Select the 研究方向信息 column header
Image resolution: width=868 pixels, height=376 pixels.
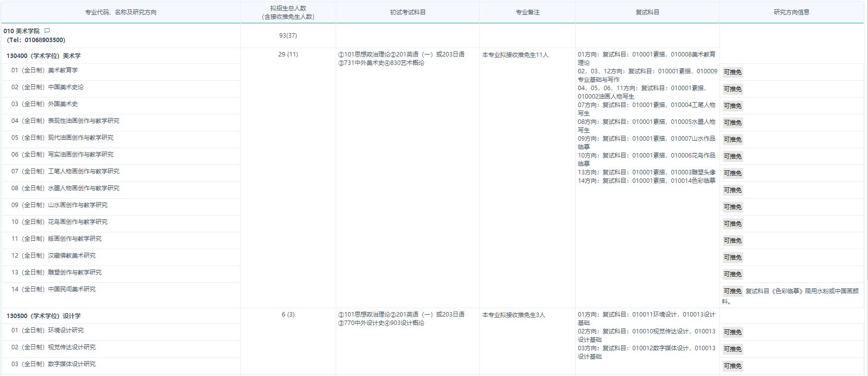point(791,12)
